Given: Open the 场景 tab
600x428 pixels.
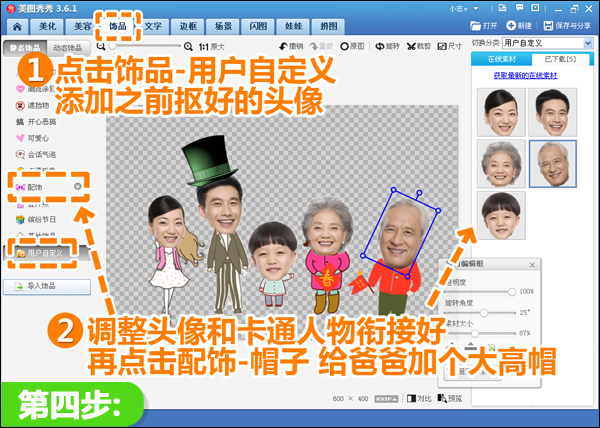Looking at the screenshot, I should (223, 26).
